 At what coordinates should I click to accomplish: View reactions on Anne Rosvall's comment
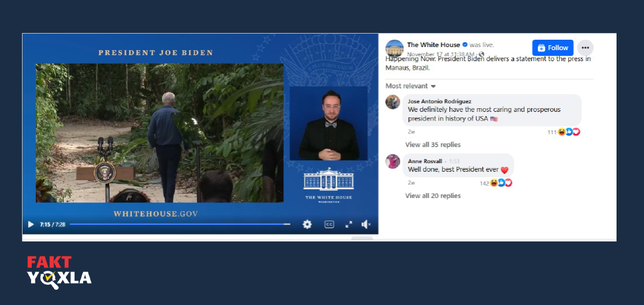click(x=496, y=183)
